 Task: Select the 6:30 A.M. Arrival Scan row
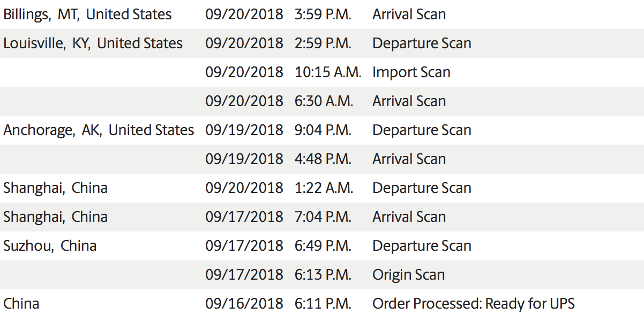click(x=322, y=101)
